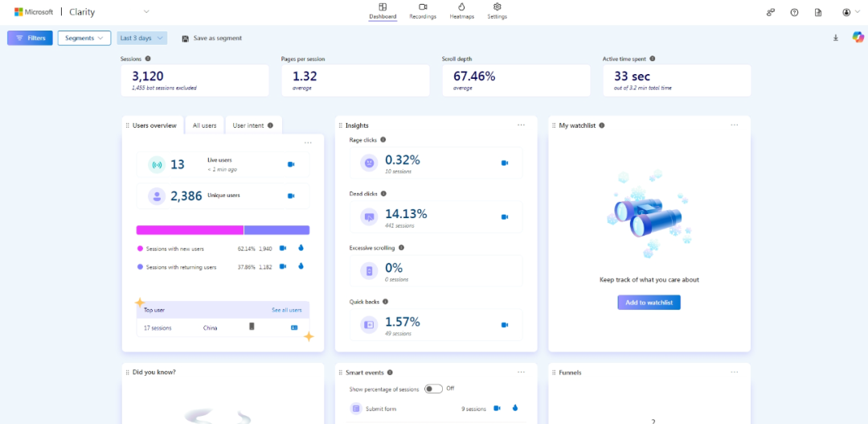View recordings for Rage clicks

click(505, 163)
